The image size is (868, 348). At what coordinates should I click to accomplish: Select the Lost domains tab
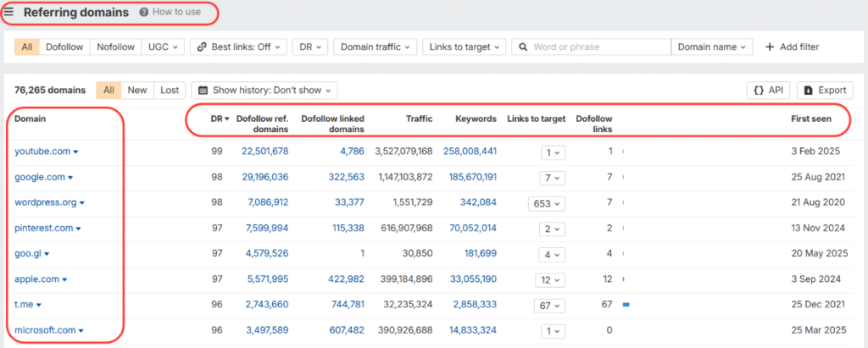(170, 91)
